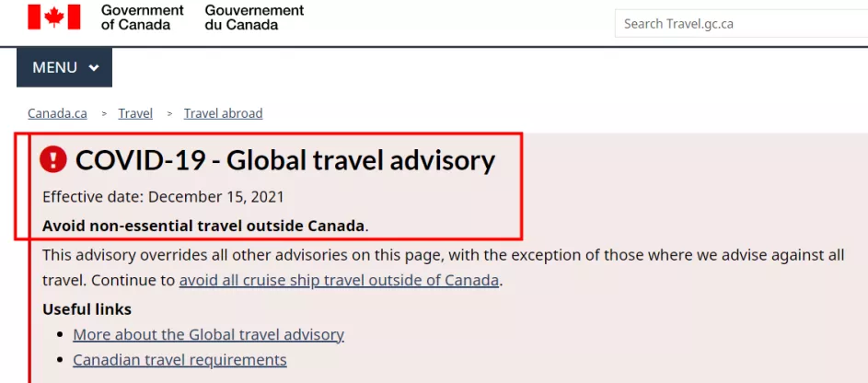Click the COVID-19 Global travel advisory heading
The width and height of the screenshot is (868, 383).
[285, 160]
